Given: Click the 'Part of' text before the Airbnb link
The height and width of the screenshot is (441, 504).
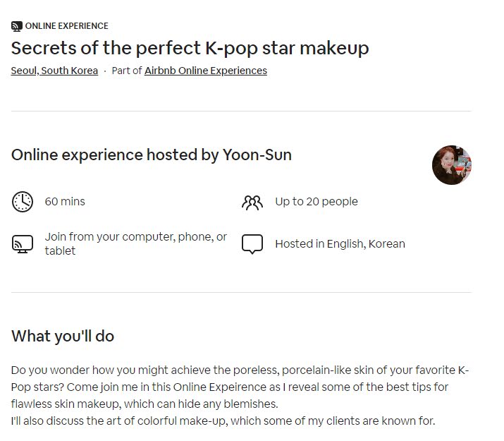Looking at the screenshot, I should tap(127, 71).
